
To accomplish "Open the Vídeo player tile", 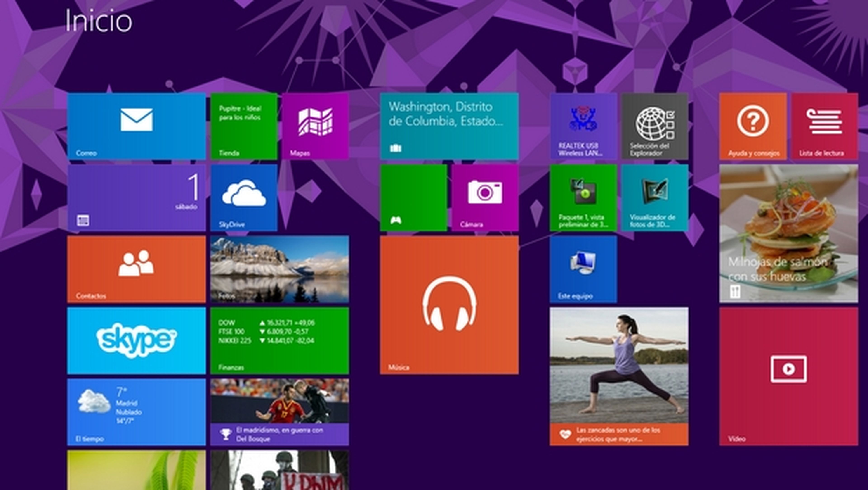I will coord(788,376).
